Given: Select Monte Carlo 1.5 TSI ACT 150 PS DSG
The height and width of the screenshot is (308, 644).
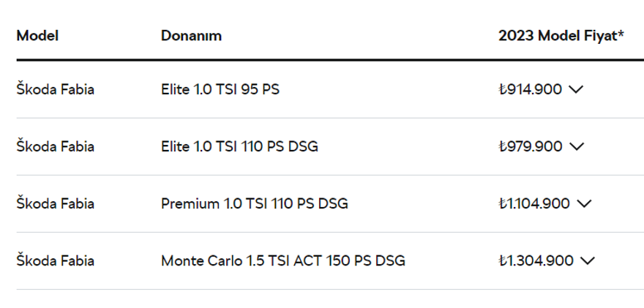Looking at the screenshot, I should point(282,261).
